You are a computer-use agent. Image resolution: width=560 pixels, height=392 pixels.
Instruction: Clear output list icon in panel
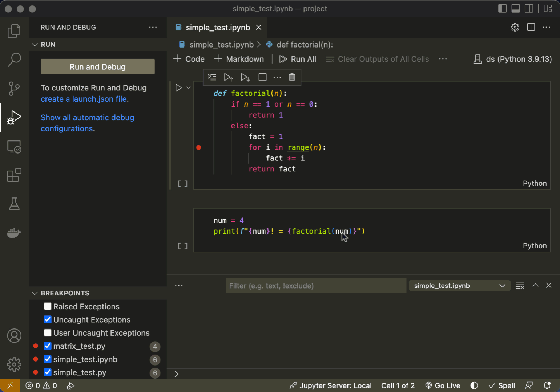click(x=520, y=286)
